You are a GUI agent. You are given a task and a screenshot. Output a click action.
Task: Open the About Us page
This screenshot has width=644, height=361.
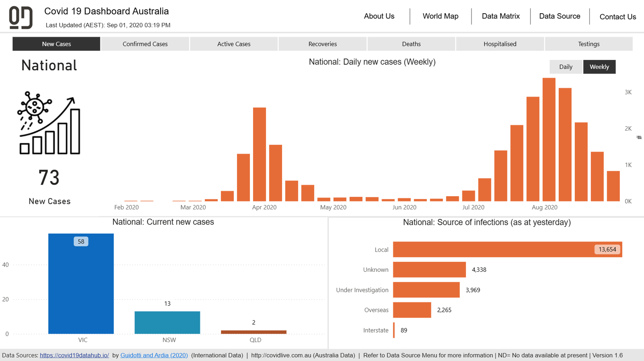pyautogui.click(x=379, y=16)
